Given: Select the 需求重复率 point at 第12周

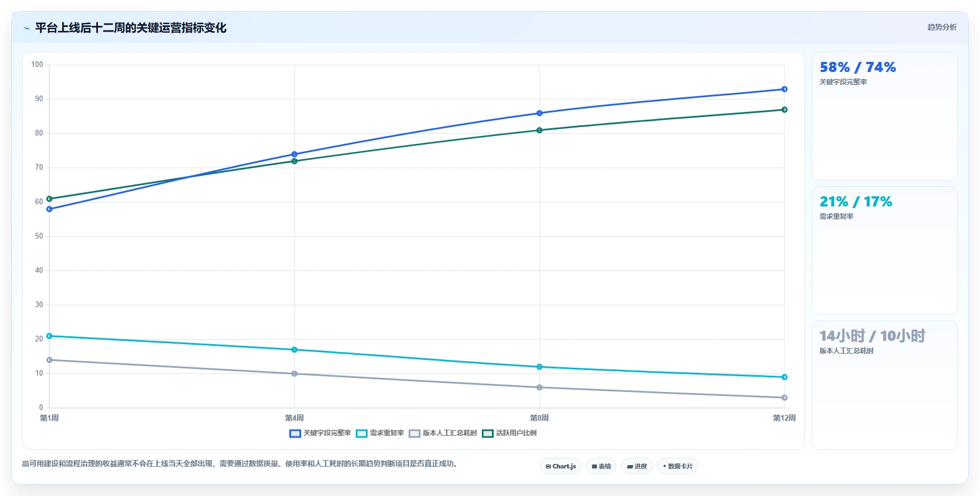Looking at the screenshot, I should click(784, 377).
